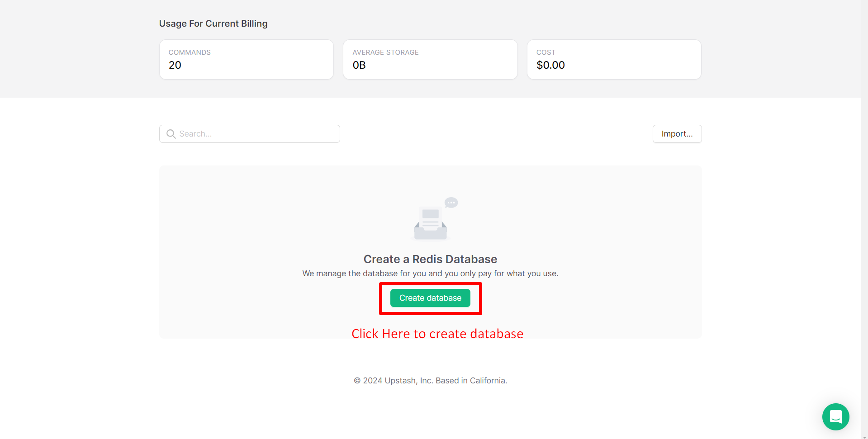868x439 pixels.
Task: Click the storage value "0B"
Action: click(359, 65)
